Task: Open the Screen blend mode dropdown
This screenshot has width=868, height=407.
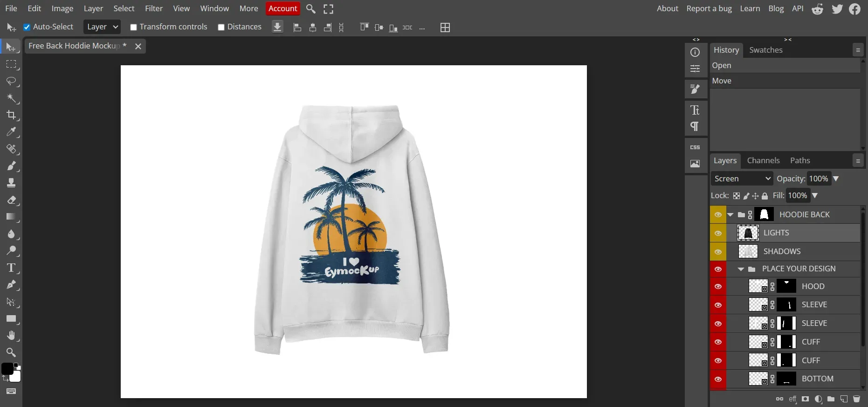Action: pyautogui.click(x=742, y=179)
